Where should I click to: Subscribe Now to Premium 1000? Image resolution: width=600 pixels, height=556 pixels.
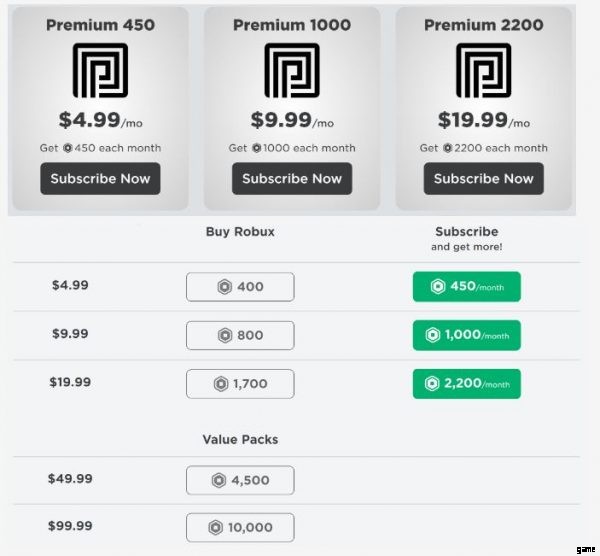point(292,179)
